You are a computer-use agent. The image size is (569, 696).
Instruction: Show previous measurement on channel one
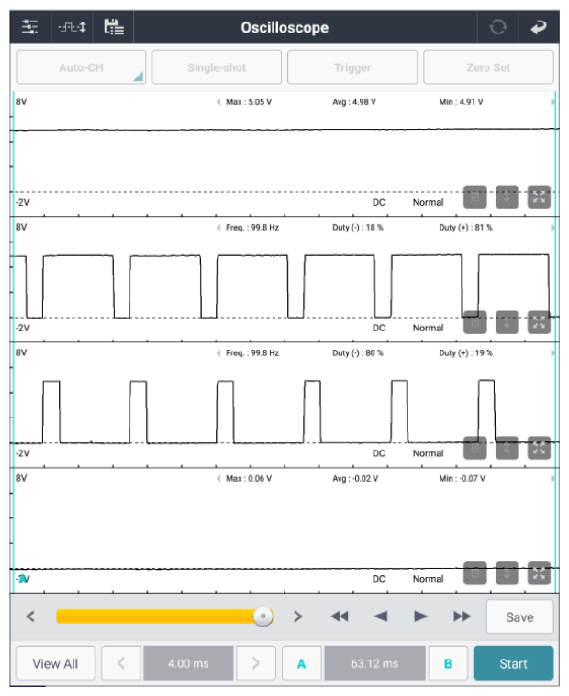[218, 102]
